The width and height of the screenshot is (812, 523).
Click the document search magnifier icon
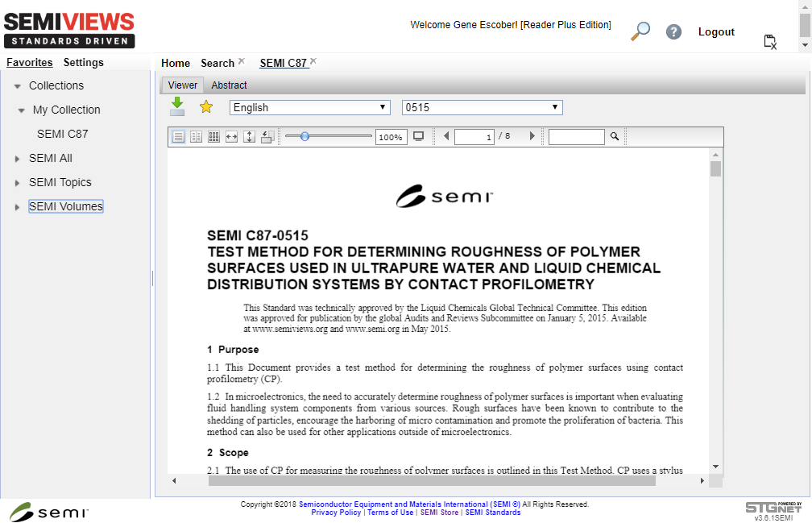point(614,136)
